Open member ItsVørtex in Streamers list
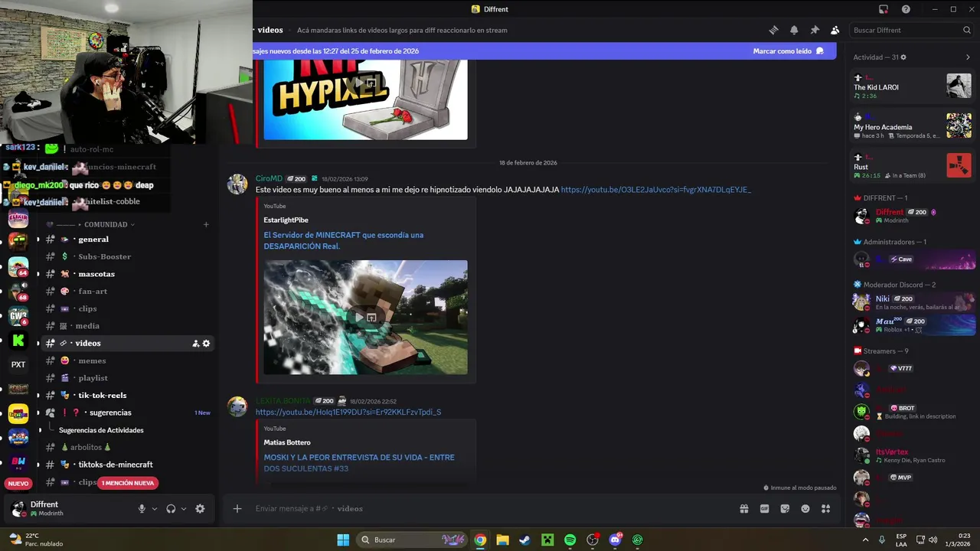Viewport: 980px width, 551px height. (x=913, y=455)
